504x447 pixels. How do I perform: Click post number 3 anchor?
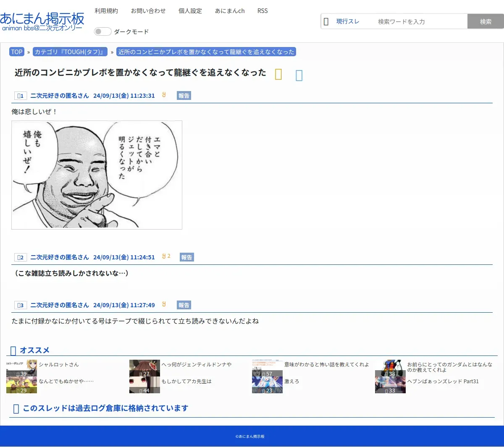20,305
